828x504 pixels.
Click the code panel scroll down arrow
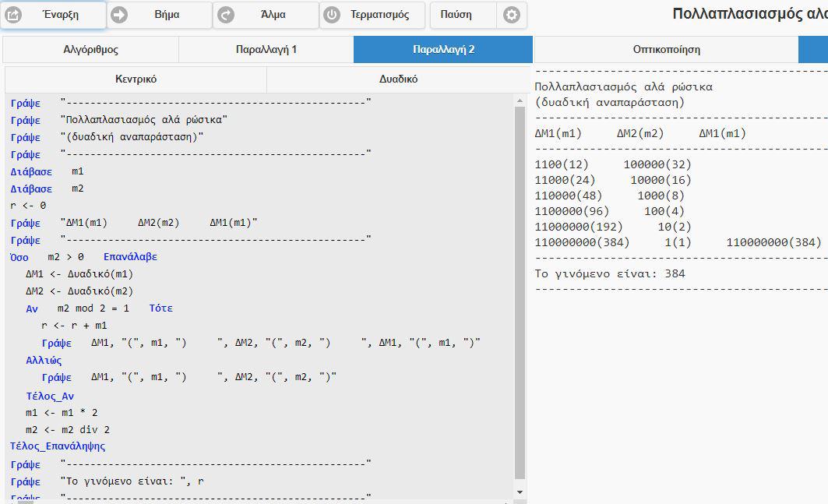520,492
